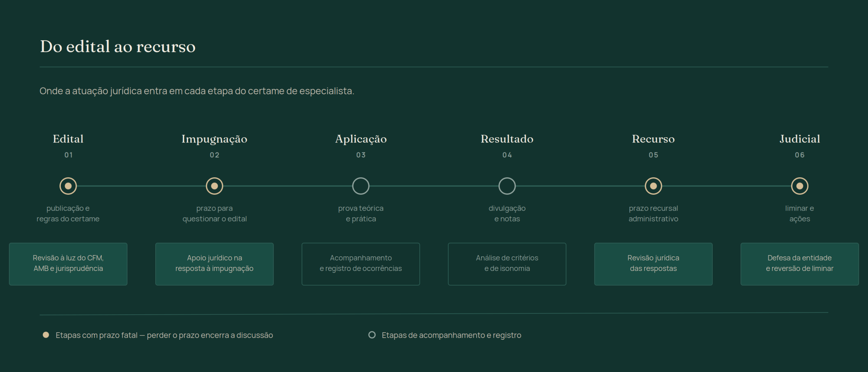Click the step number '06'
The width and height of the screenshot is (868, 372).
click(800, 155)
